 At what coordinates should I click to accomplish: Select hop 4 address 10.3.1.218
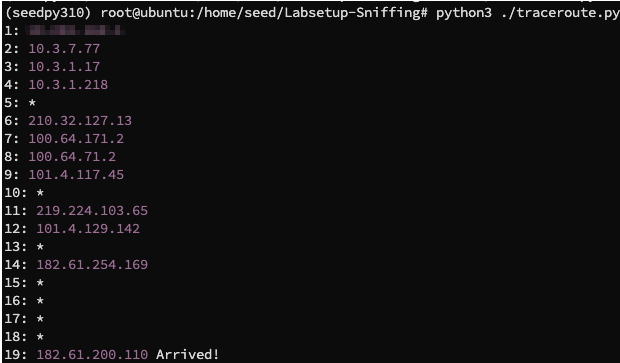coord(68,85)
